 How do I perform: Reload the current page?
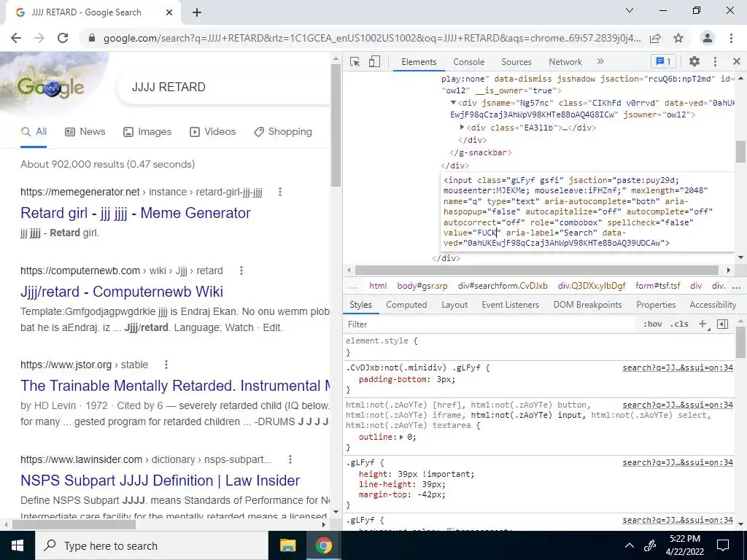(63, 38)
